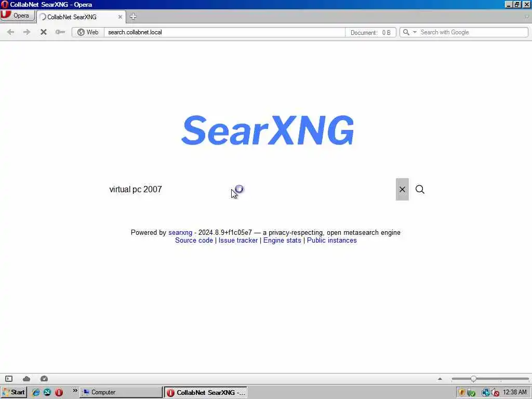
Task: Click the page zoom slider handle
Action: pos(473,379)
